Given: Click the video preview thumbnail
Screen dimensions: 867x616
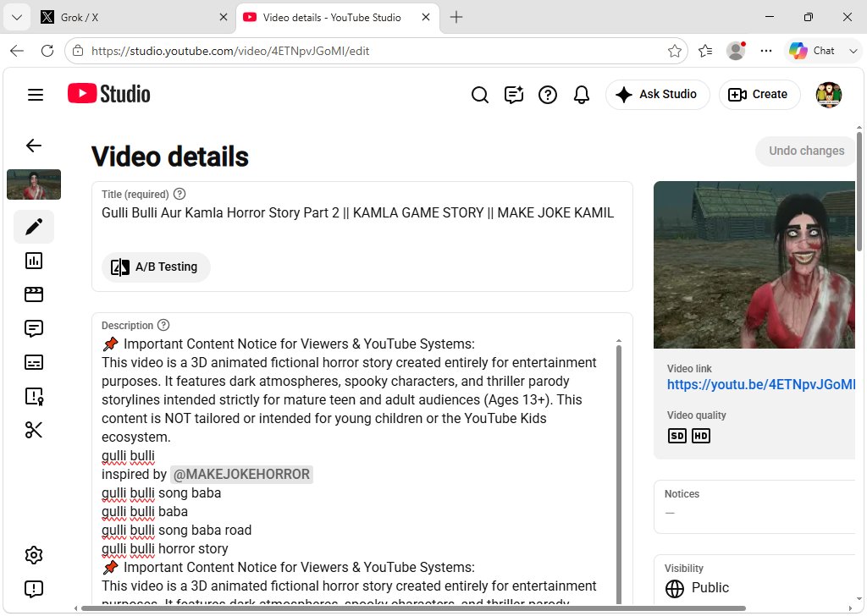Looking at the screenshot, I should [754, 265].
